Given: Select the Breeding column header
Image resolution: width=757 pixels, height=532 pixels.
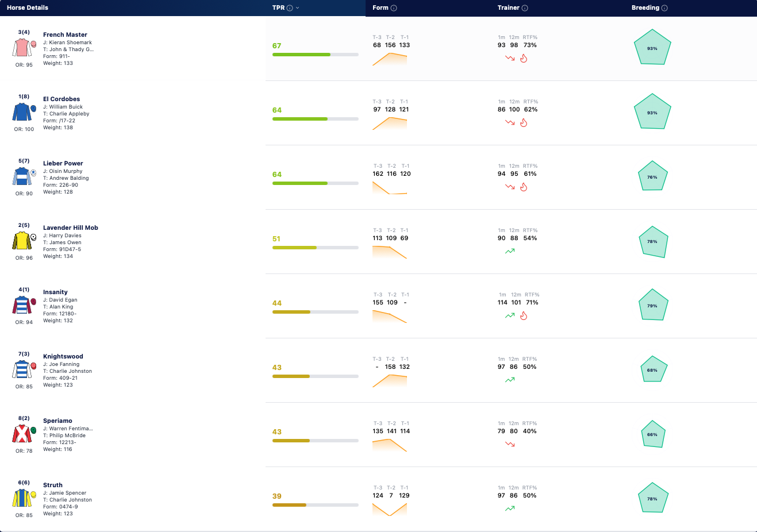Looking at the screenshot, I should (x=645, y=7).
